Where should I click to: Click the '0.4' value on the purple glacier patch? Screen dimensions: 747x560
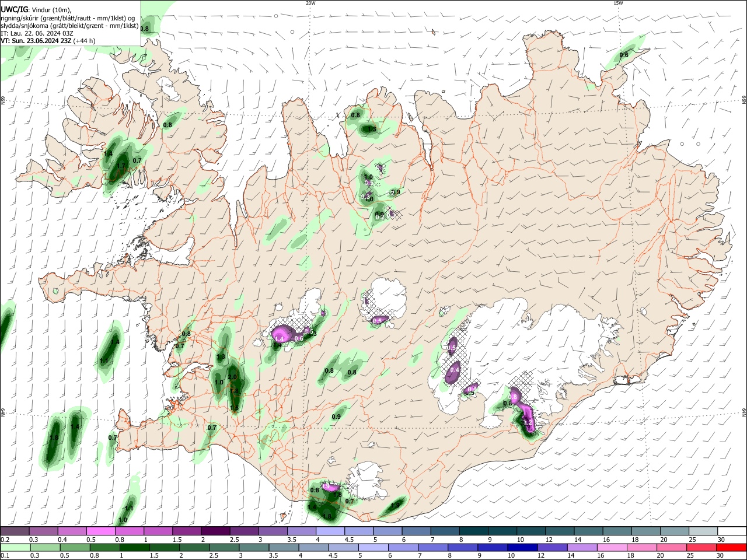coord(455,370)
